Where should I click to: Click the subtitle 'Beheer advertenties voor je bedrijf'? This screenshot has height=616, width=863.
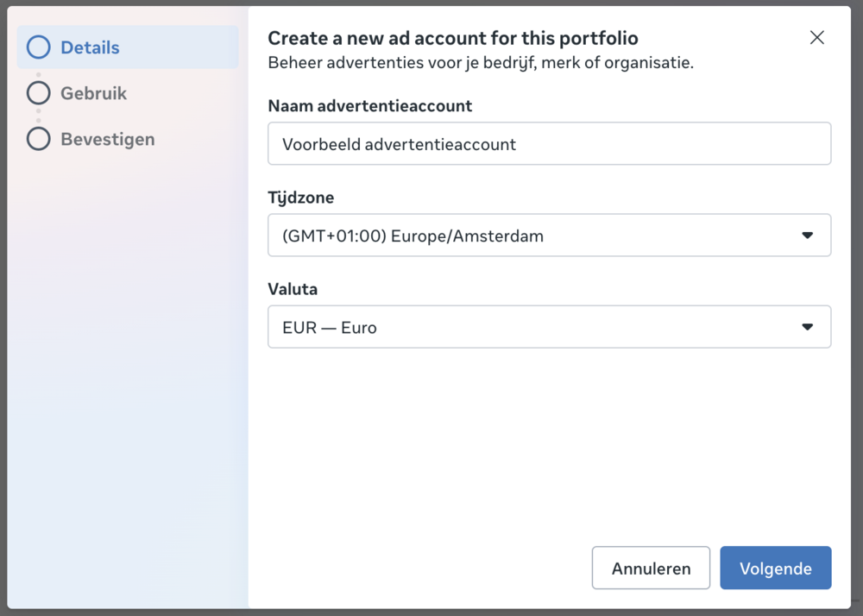480,63
